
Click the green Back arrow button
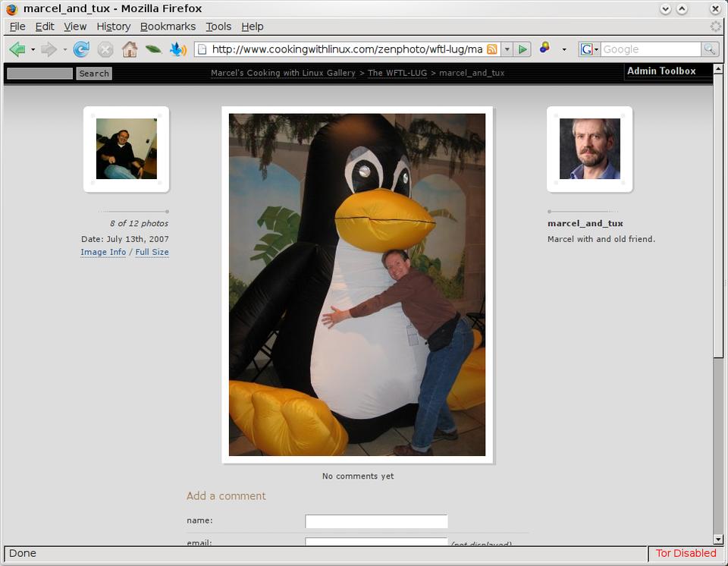[17, 49]
